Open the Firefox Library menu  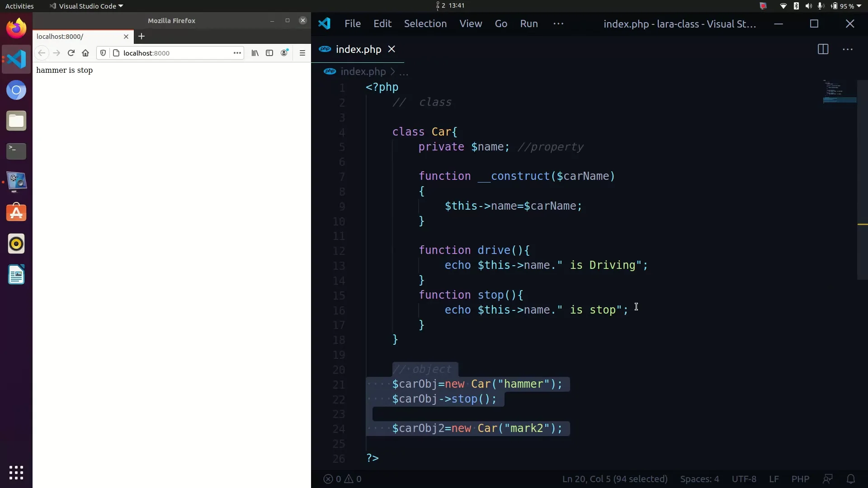click(x=255, y=53)
